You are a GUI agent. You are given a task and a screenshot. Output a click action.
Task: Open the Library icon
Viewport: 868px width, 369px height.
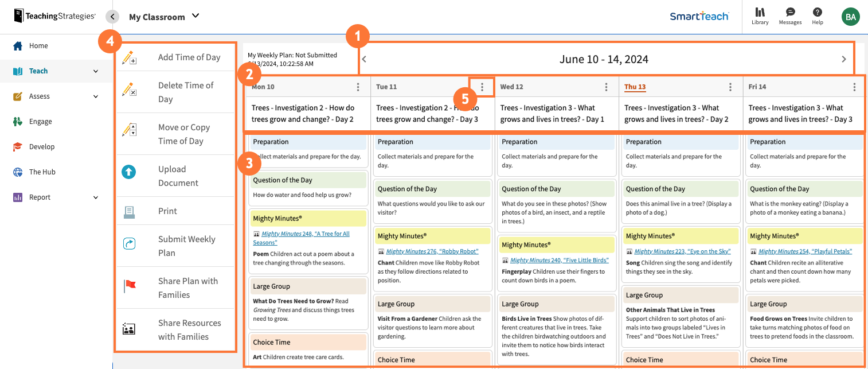click(x=760, y=12)
